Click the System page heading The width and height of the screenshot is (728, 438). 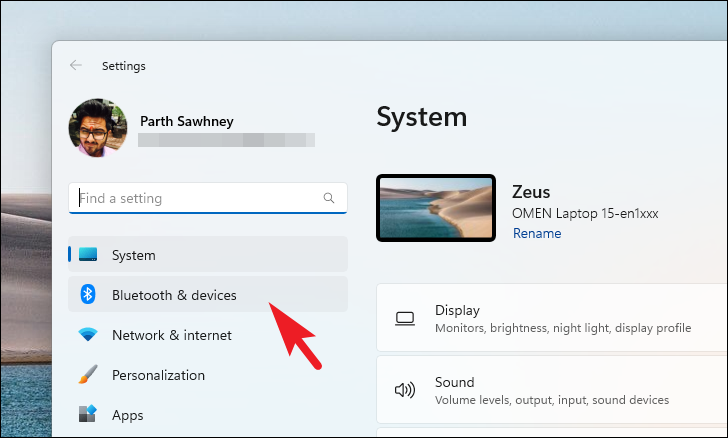click(422, 117)
